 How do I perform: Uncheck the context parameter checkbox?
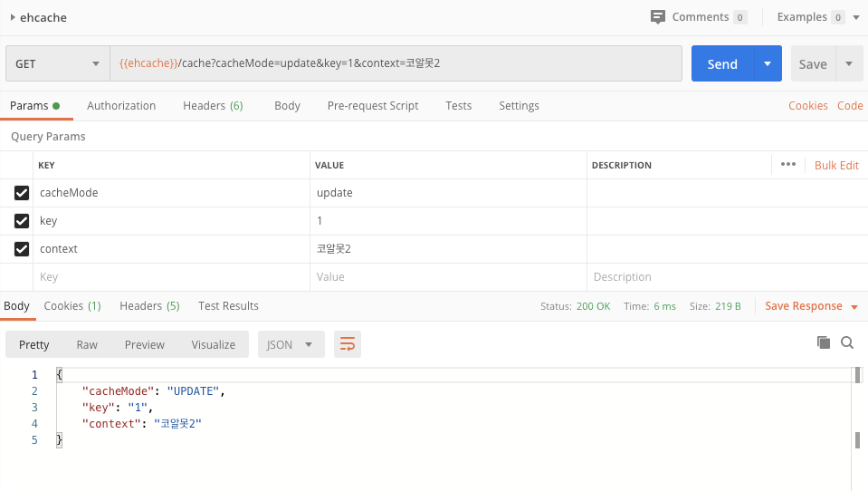(x=22, y=249)
